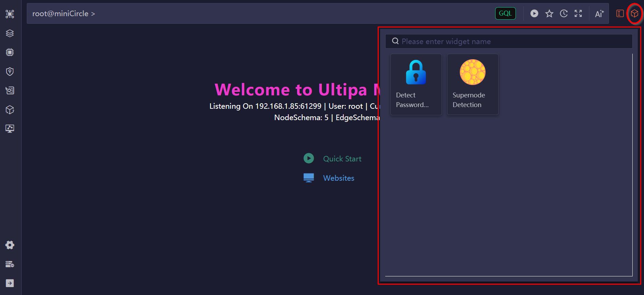Open the shield security icon in sidebar
Screen dimensions: 644x295
(10, 72)
